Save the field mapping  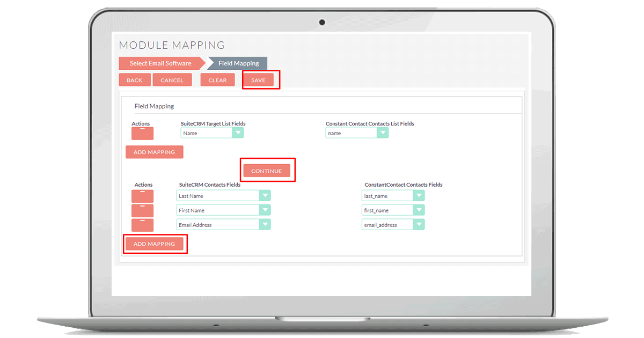pos(259,80)
